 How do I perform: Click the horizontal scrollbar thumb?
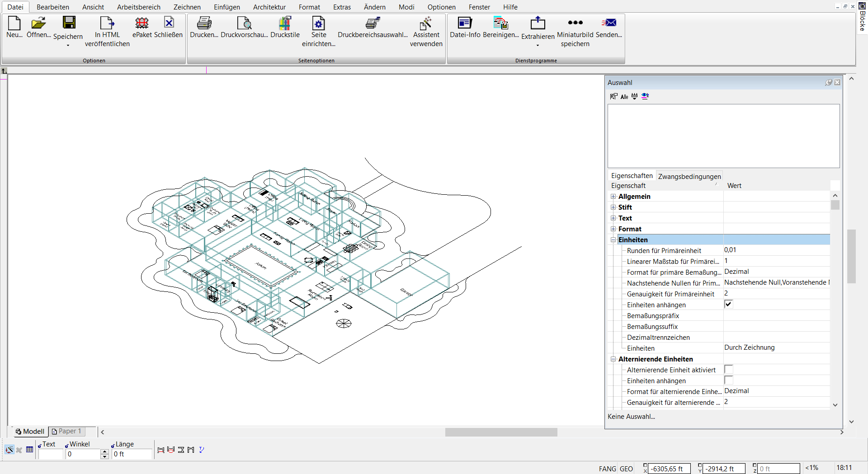pos(501,432)
